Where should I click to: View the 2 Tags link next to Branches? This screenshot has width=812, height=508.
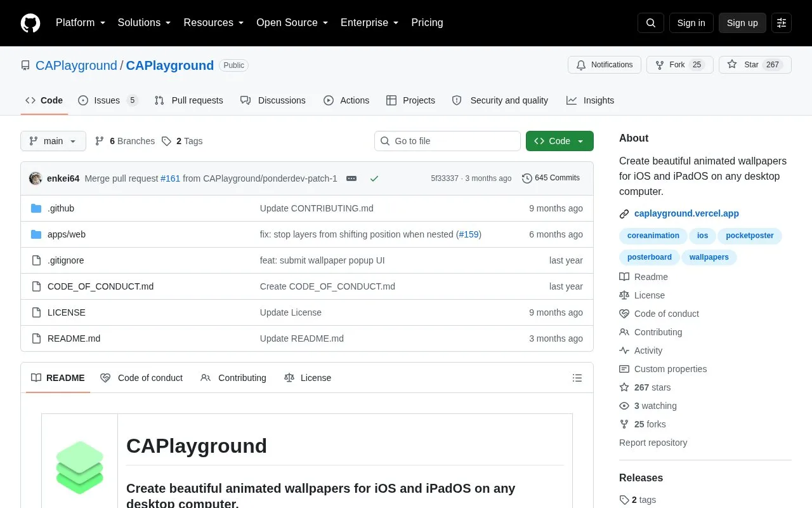coord(182,141)
